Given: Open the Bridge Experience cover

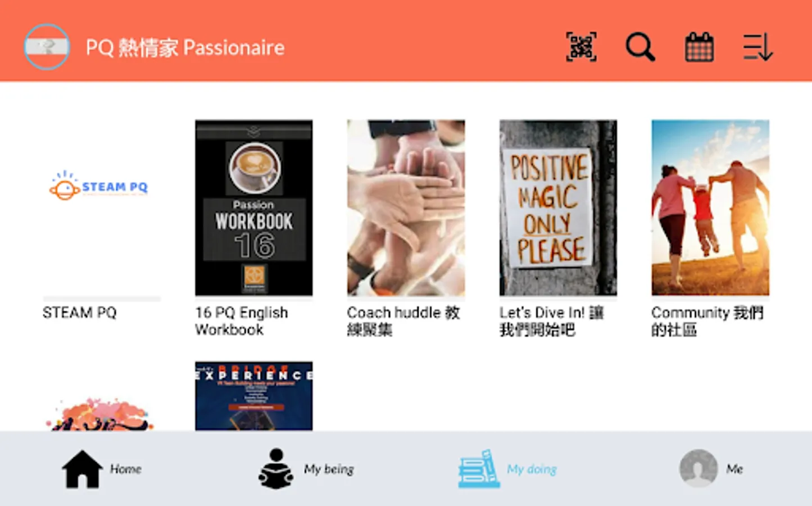Looking at the screenshot, I should 254,396.
